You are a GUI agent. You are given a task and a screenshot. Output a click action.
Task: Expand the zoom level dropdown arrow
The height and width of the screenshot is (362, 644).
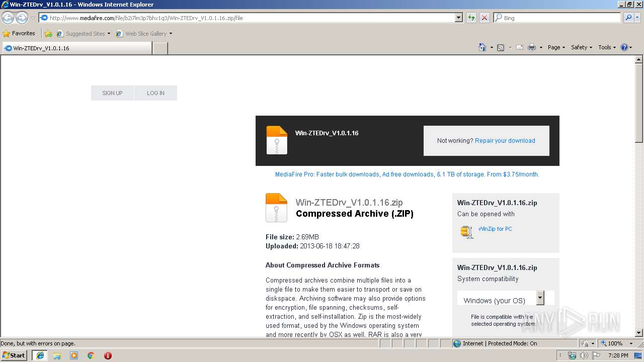click(x=631, y=343)
